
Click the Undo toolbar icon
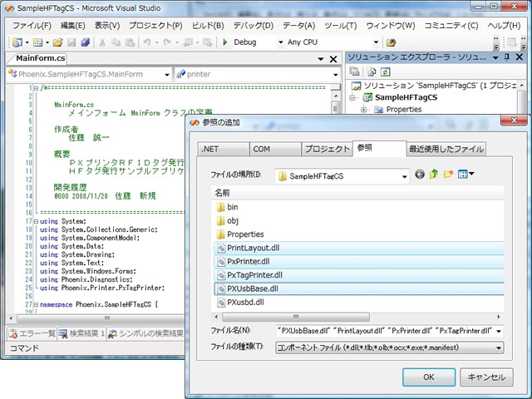coord(146,42)
